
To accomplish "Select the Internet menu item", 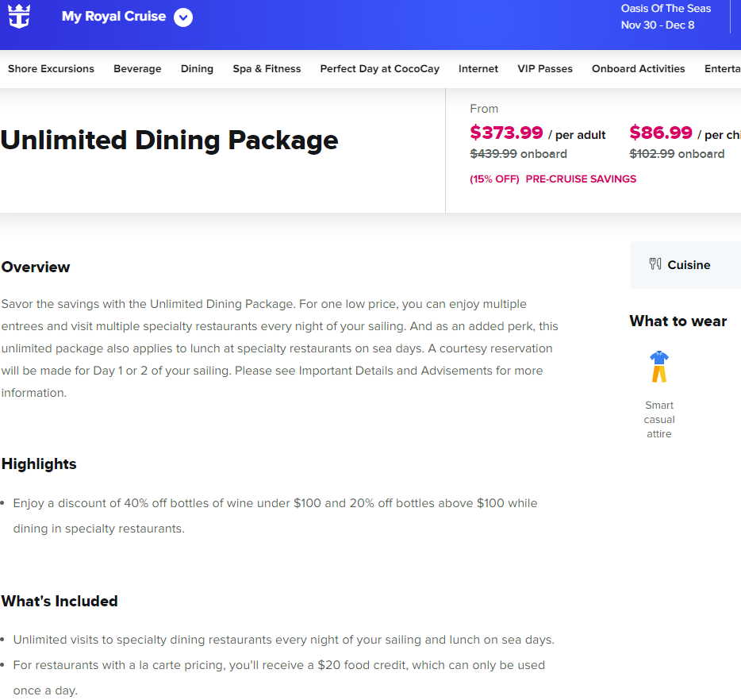I will 478,69.
